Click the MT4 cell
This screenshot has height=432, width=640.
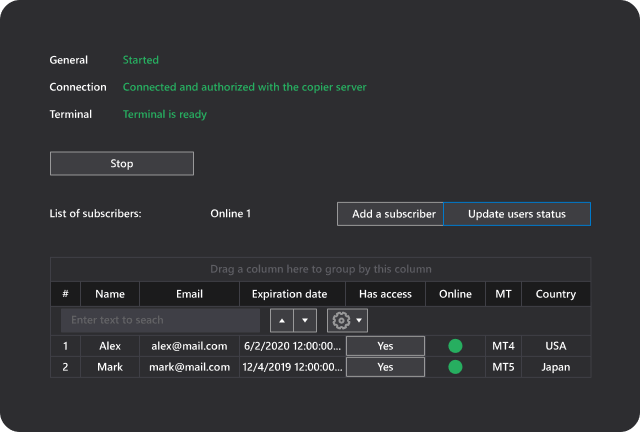(x=503, y=346)
